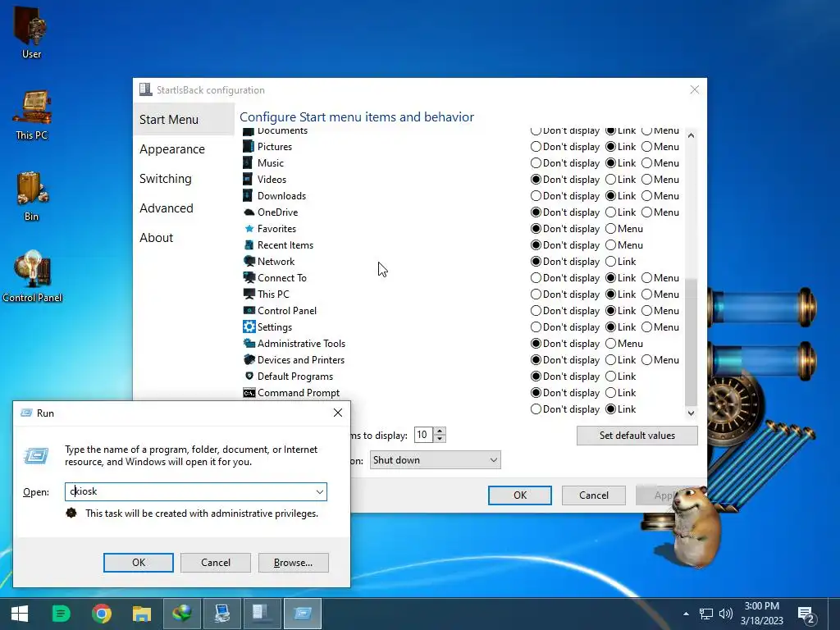This screenshot has width=840, height=630.
Task: Set Settings to Menu
Action: click(x=646, y=326)
